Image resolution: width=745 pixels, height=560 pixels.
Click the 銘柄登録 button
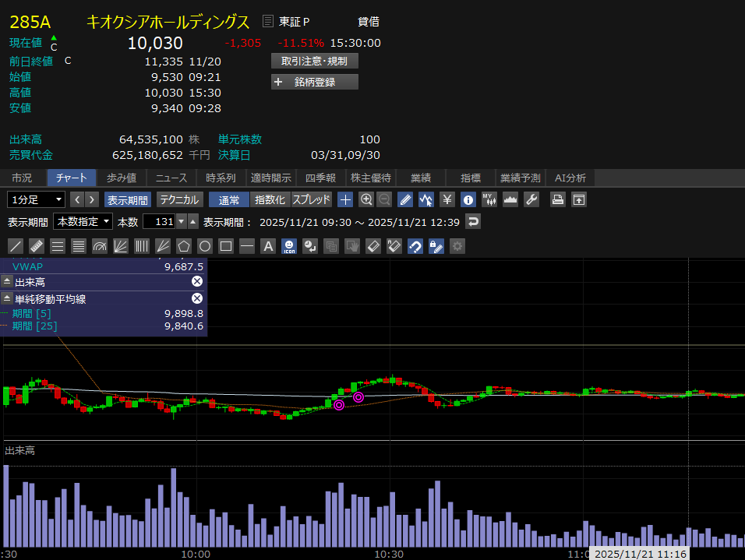315,82
